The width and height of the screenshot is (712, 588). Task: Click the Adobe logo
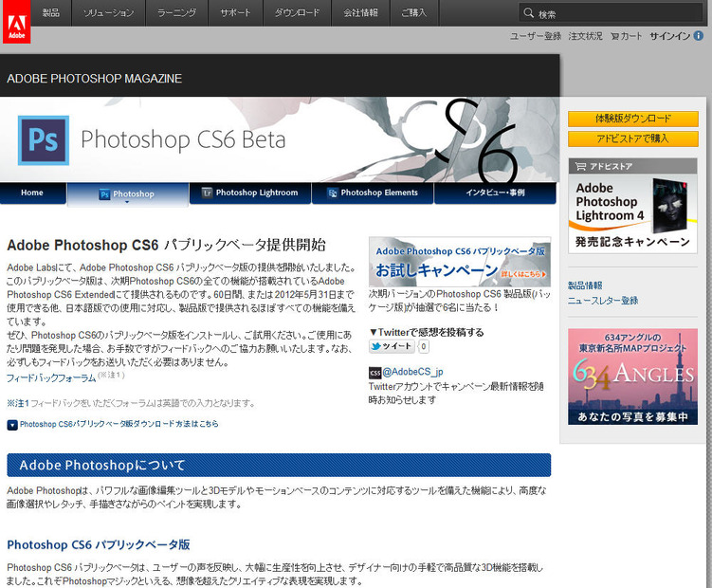16,22
